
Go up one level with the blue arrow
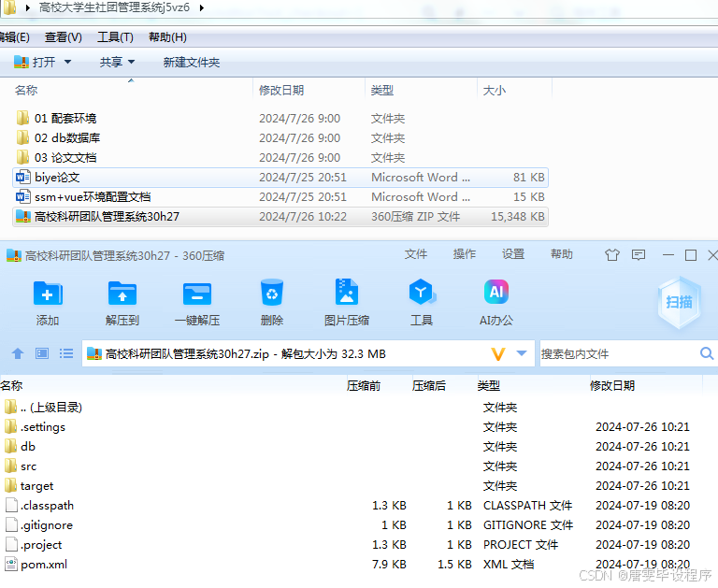(x=18, y=353)
